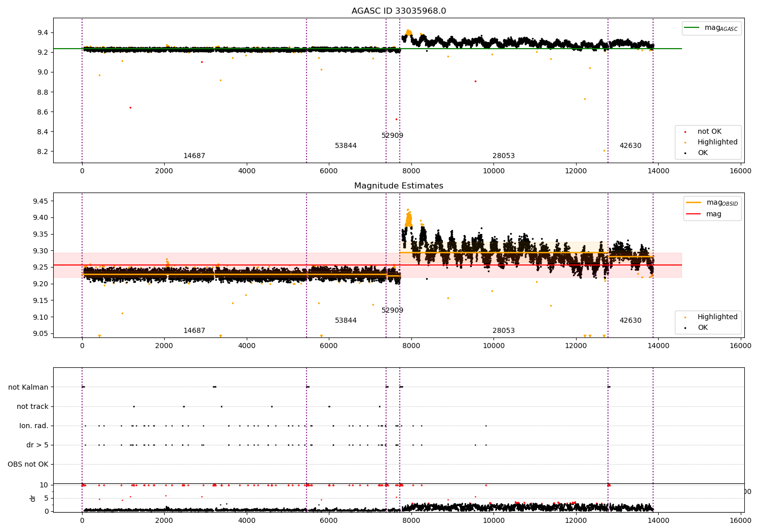
Task: Click the 'OBS not OK' axis label
Action: point(28,465)
